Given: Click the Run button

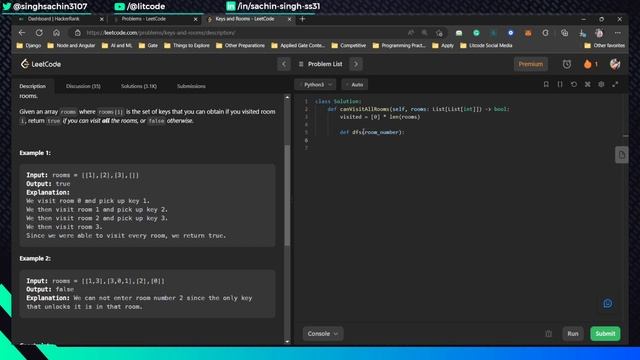Looking at the screenshot, I should pos(573,333).
